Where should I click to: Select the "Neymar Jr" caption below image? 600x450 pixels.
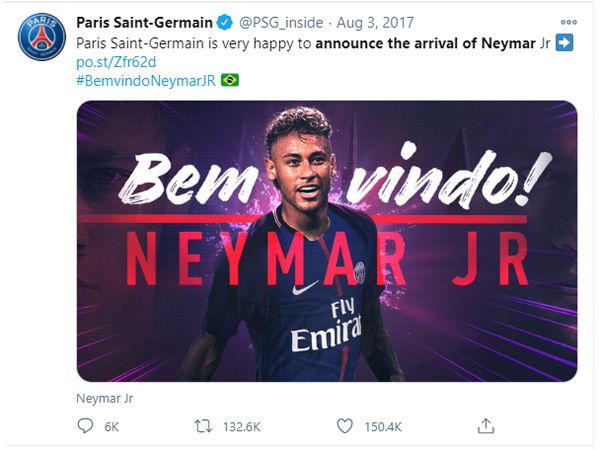[x=104, y=397]
